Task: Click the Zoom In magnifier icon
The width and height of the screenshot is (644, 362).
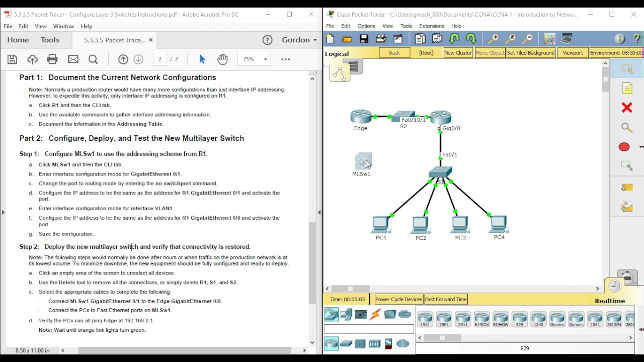Action: [494, 39]
